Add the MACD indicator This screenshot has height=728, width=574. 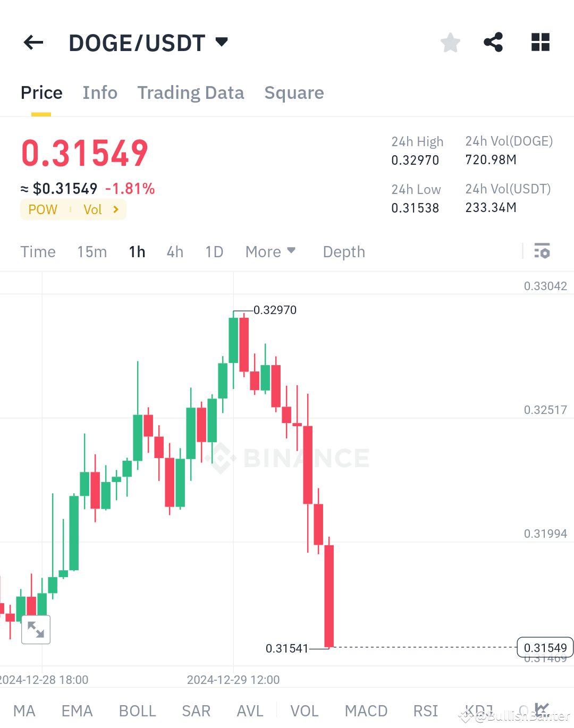[x=366, y=710]
